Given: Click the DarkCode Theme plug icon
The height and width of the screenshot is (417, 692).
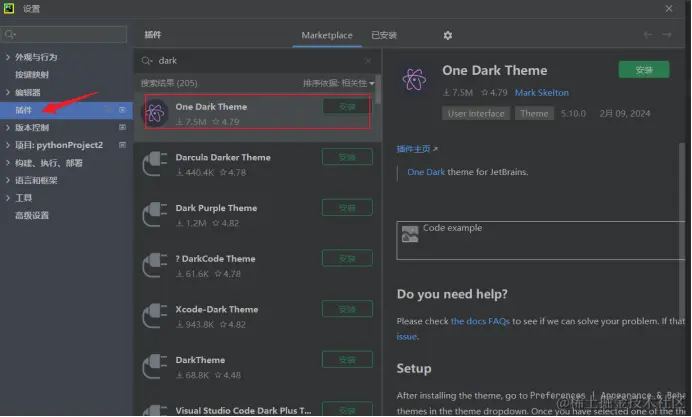Looking at the screenshot, I should (155, 266).
